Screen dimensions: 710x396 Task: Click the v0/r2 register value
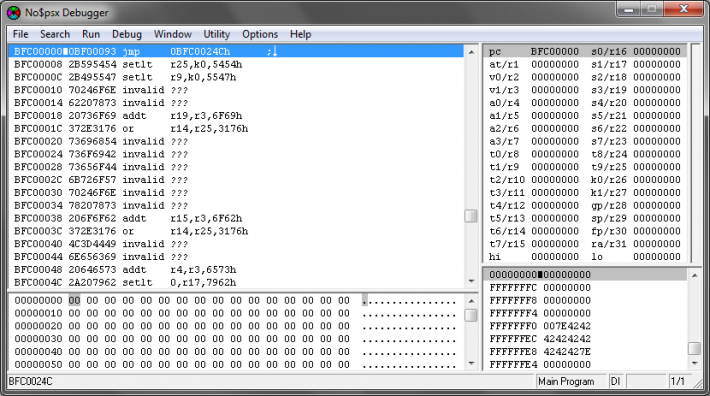click(x=555, y=77)
